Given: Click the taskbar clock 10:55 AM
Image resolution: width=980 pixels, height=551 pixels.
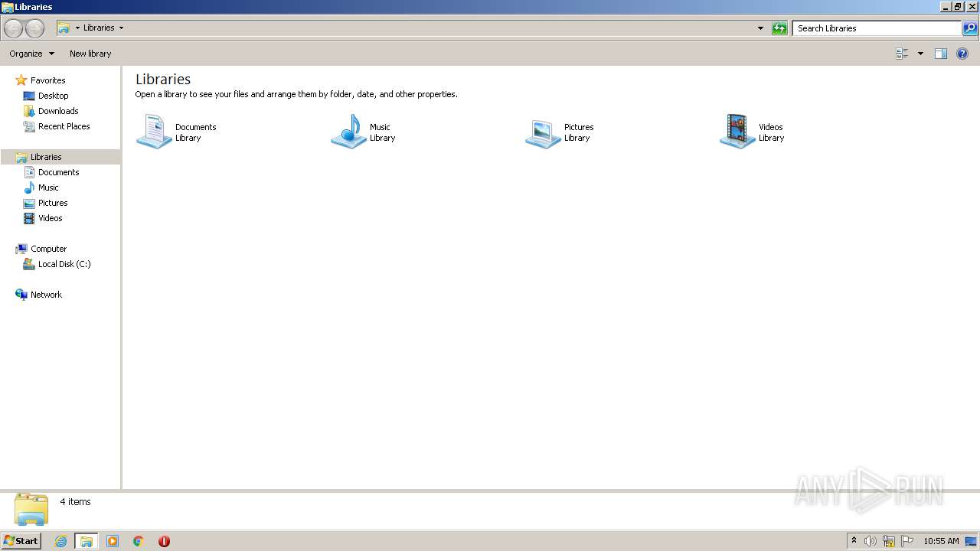Looking at the screenshot, I should pos(941,541).
